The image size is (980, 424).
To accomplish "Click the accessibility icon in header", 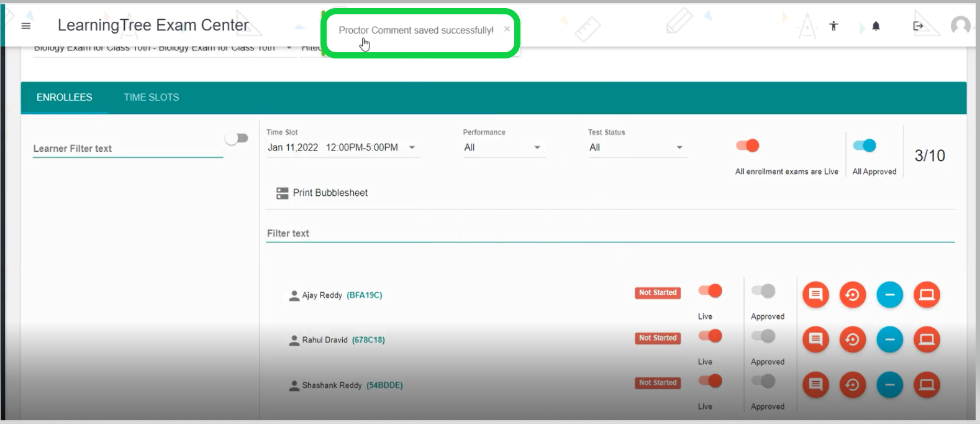I will (x=833, y=25).
